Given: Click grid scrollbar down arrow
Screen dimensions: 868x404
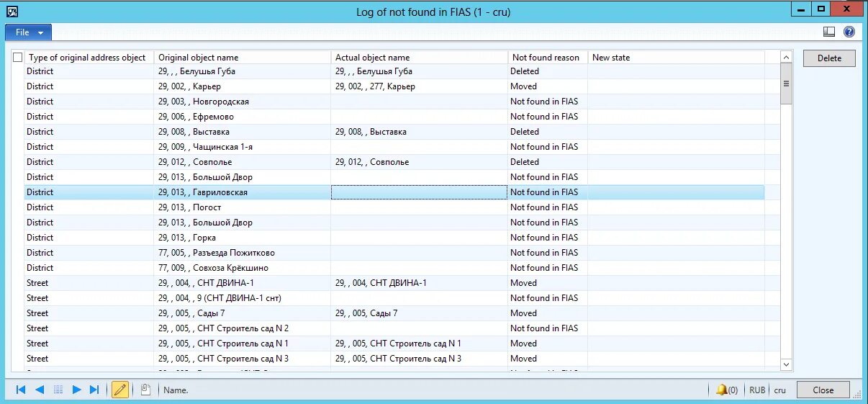Looking at the screenshot, I should click(x=787, y=365).
